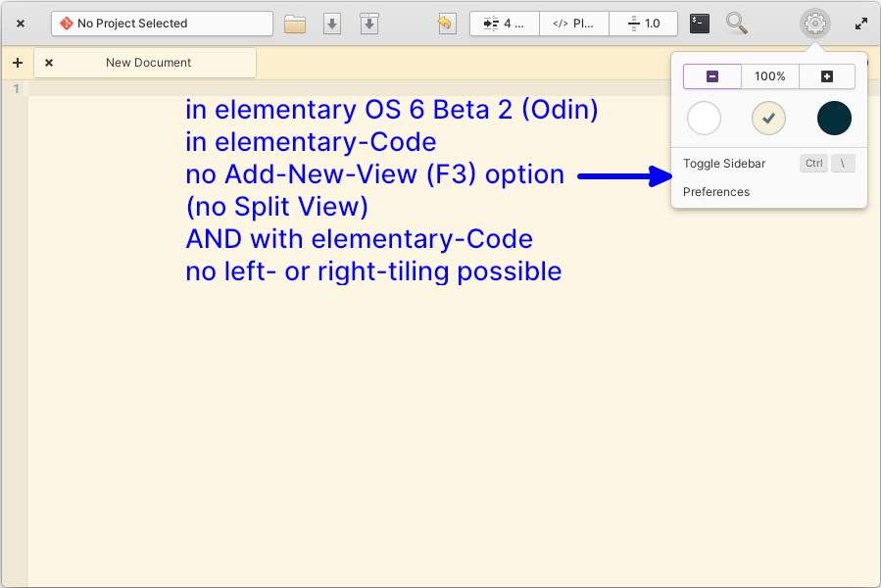Open the line spacing 1.0 selector
Screen dimensions: 881x588
643,23
